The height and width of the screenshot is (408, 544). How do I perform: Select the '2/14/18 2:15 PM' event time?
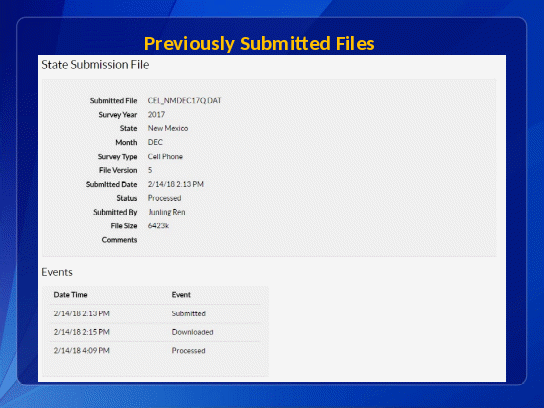coord(82,332)
